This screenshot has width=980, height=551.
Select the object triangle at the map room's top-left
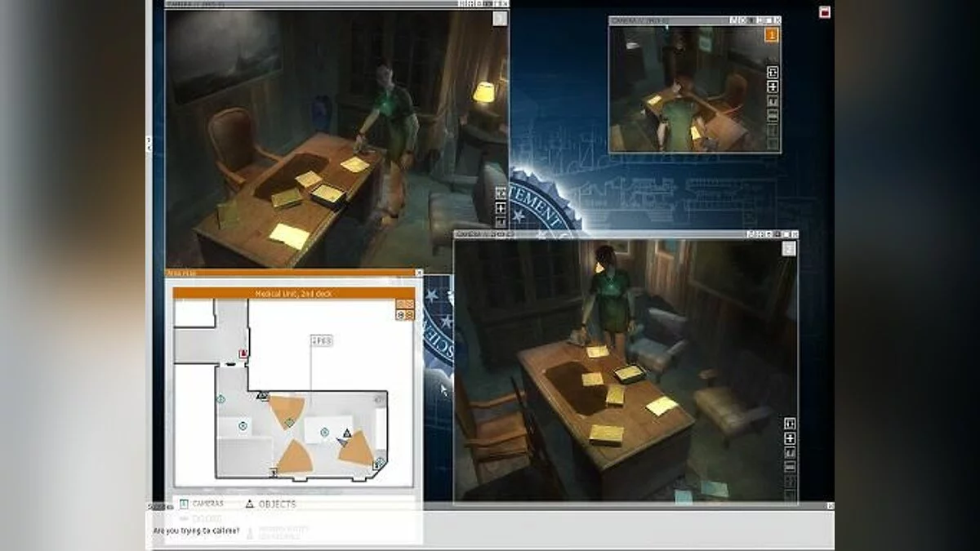coord(262,395)
